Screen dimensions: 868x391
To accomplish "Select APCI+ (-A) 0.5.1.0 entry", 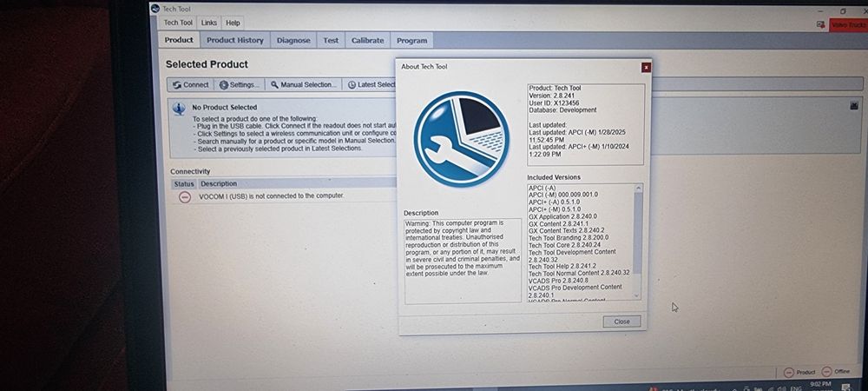I will (x=554, y=202).
